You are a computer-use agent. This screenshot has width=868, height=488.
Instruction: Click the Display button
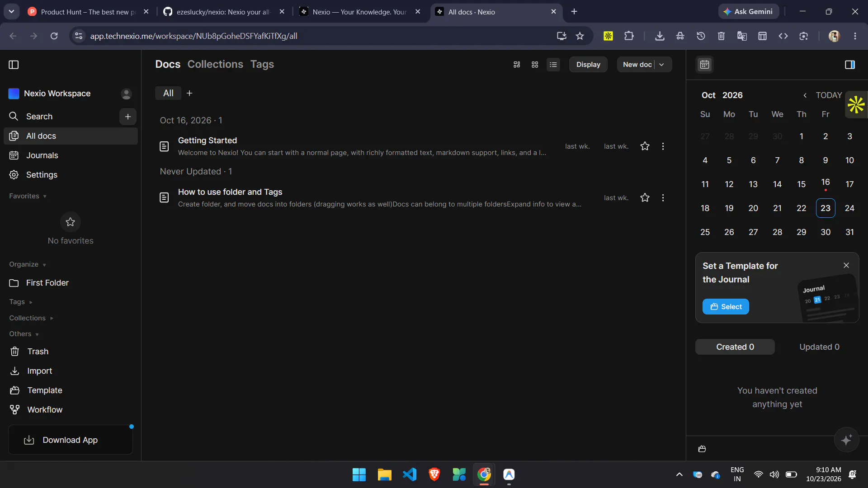(588, 65)
